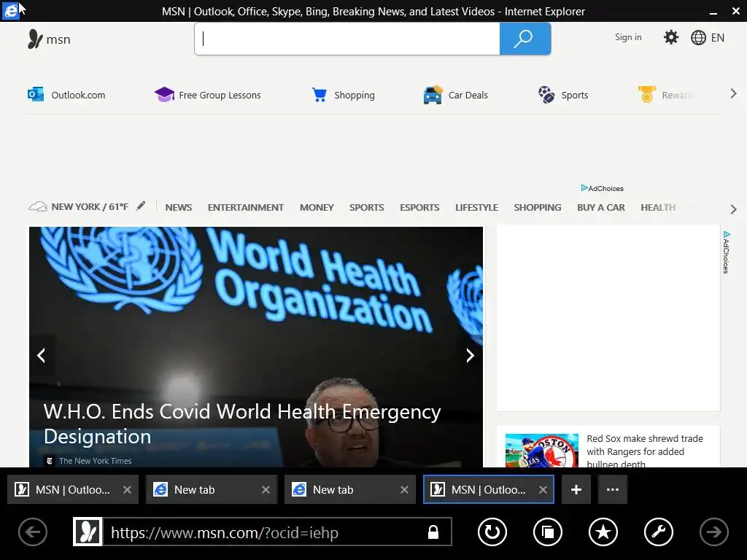Close the second New tab
Viewport: 747px width, 560px height.
click(x=404, y=489)
